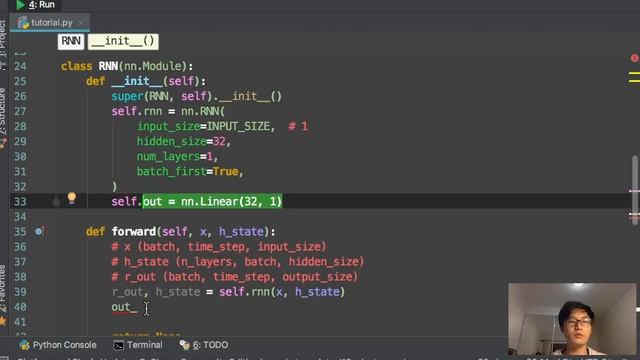Click 'out_' text on line 40
Viewport: 640px width, 360px height.
click(124, 307)
